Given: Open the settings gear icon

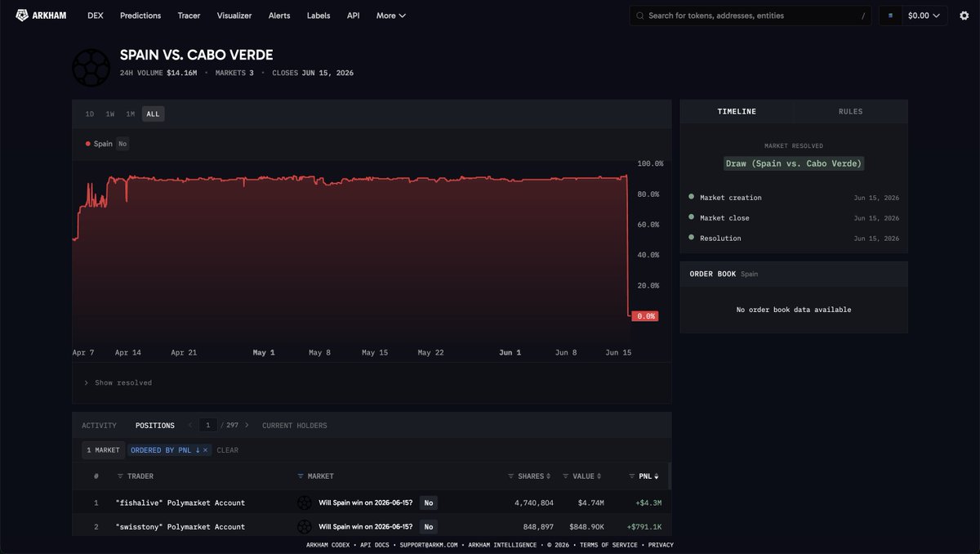Looking at the screenshot, I should pos(964,16).
